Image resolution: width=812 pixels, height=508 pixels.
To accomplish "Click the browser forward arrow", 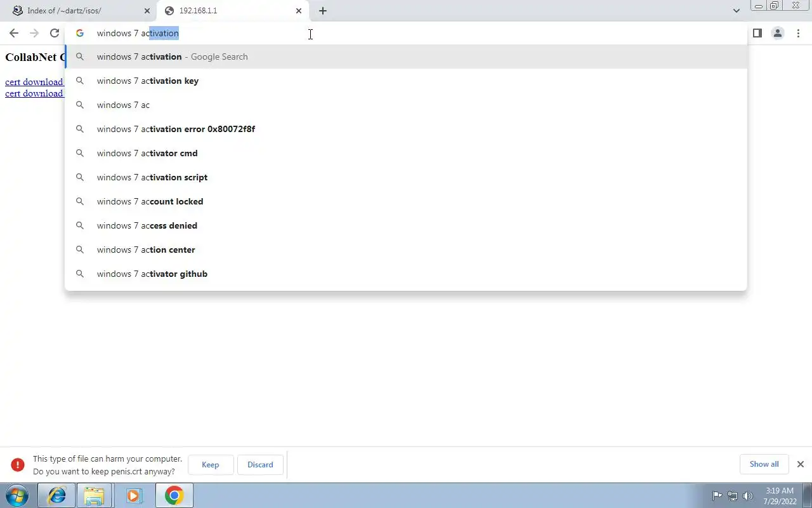I will pyautogui.click(x=34, y=33).
